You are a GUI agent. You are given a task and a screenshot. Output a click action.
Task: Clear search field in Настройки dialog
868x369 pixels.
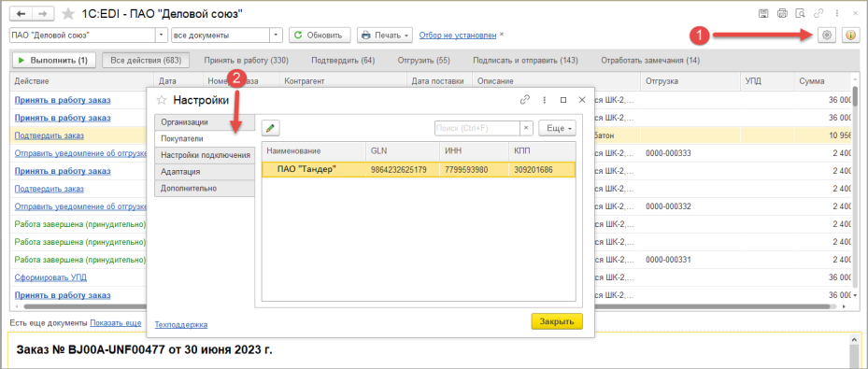[x=526, y=128]
